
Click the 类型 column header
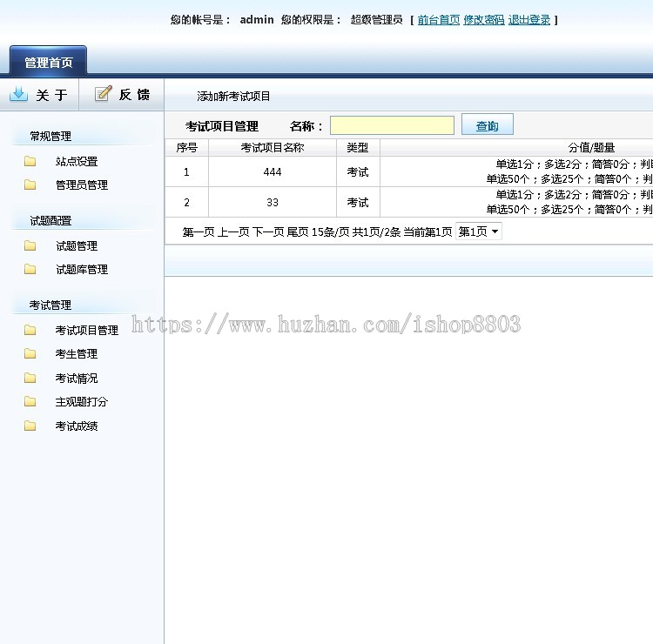point(358,148)
